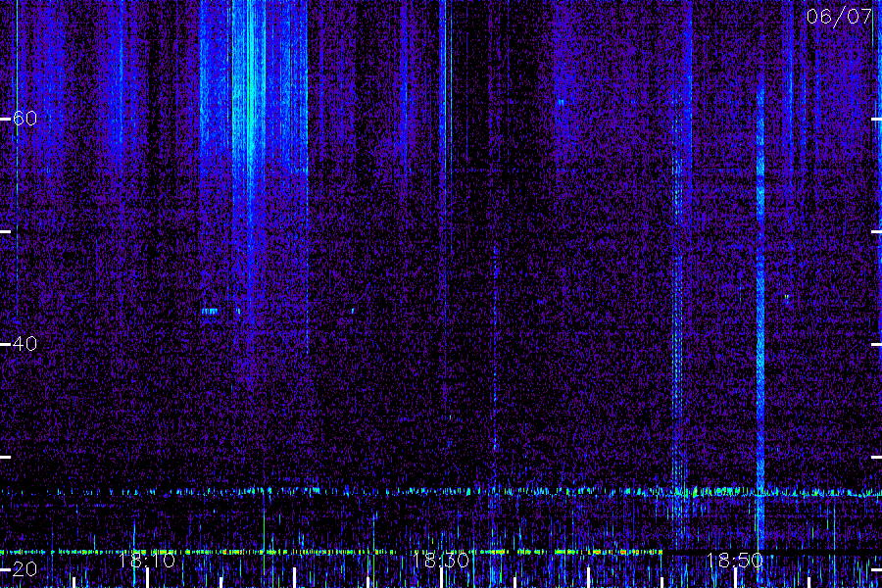Click the 18:10 time label
The height and width of the screenshot is (588, 882).
click(147, 560)
